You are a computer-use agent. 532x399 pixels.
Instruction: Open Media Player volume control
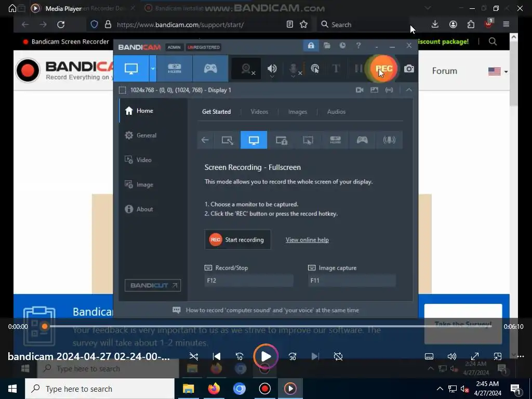(x=452, y=356)
